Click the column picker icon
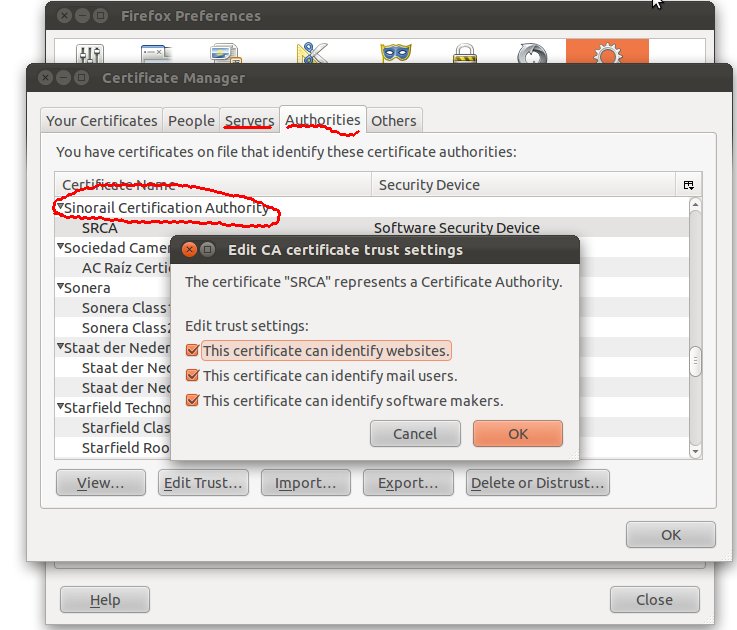The width and height of the screenshot is (737, 630). coord(689,185)
